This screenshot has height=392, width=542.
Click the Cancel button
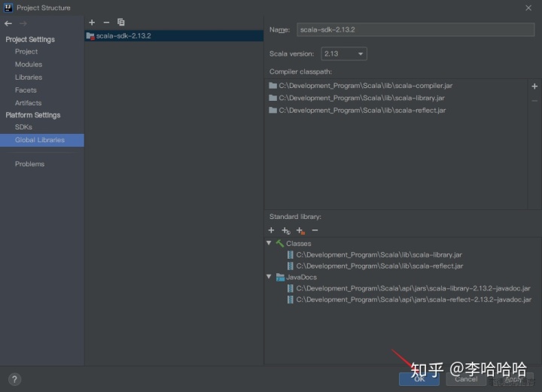466,379
